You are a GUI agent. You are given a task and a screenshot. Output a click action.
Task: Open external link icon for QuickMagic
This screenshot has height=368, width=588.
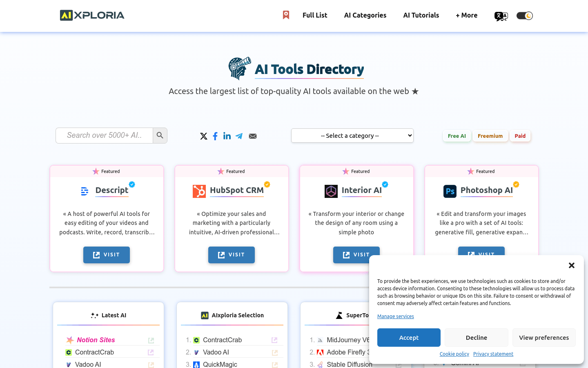274,365
